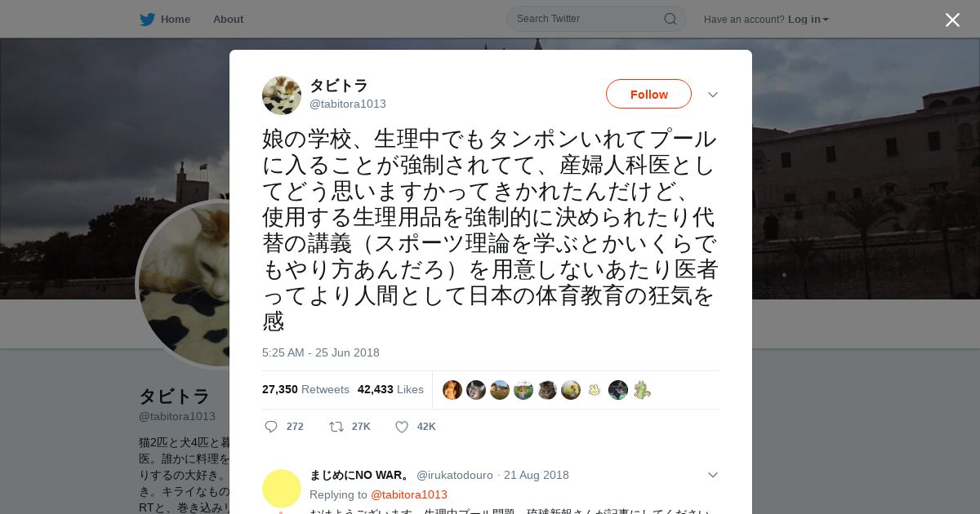Screen dimensions: 980x514
Task: Open the Log in dropdown
Action: [x=808, y=19]
